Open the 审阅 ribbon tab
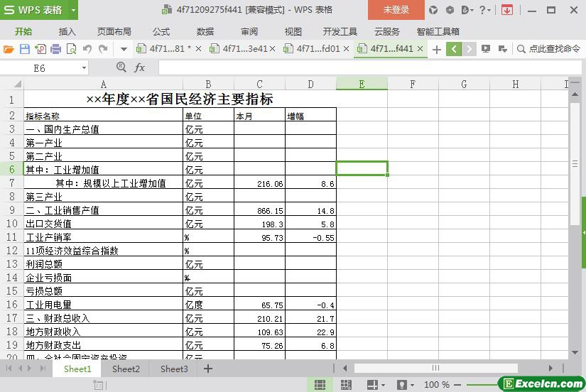Image resolution: width=586 pixels, height=392 pixels. coord(249,32)
